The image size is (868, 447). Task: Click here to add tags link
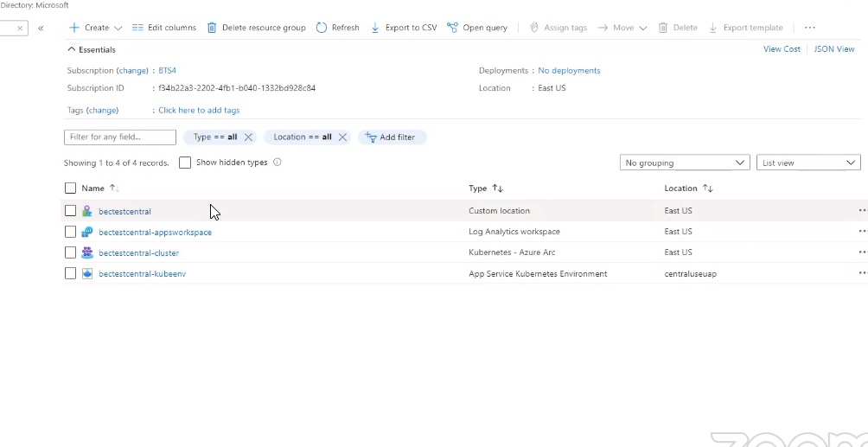[x=199, y=110]
